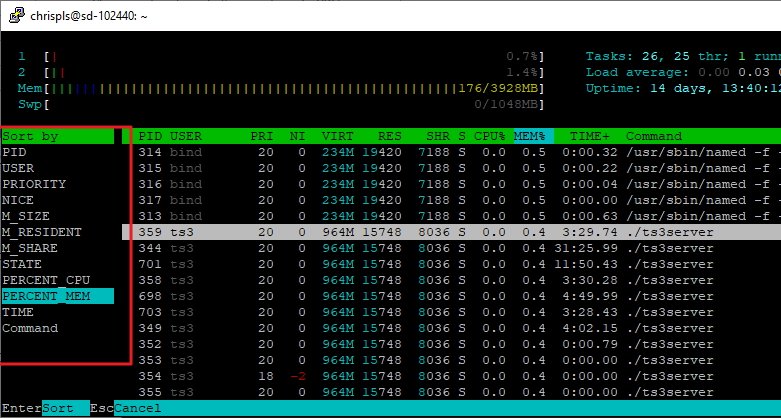The height and width of the screenshot is (418, 781).
Task: Pick M_SHARE in the Sort by list
Action: pos(30,248)
